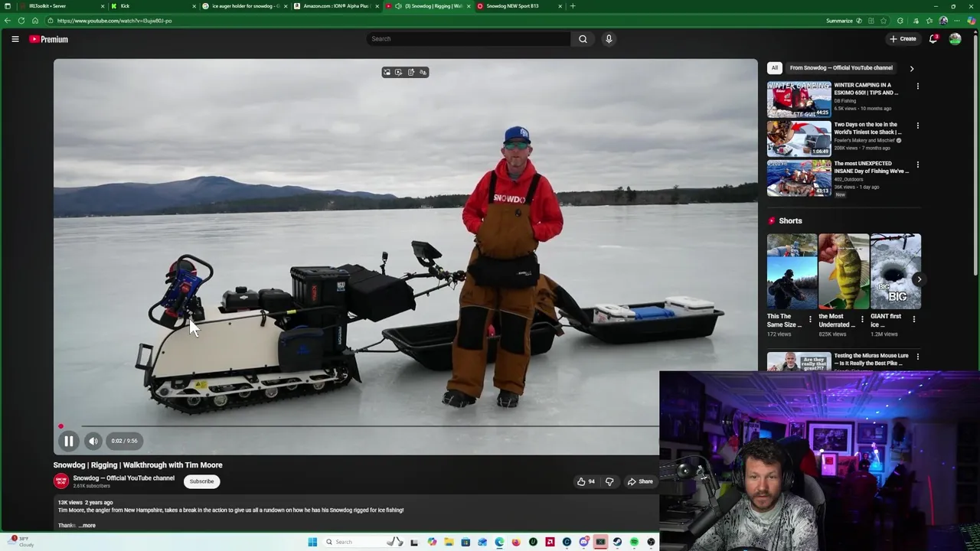Switch to Snowdog NEW Sport B13 tab

521,6
